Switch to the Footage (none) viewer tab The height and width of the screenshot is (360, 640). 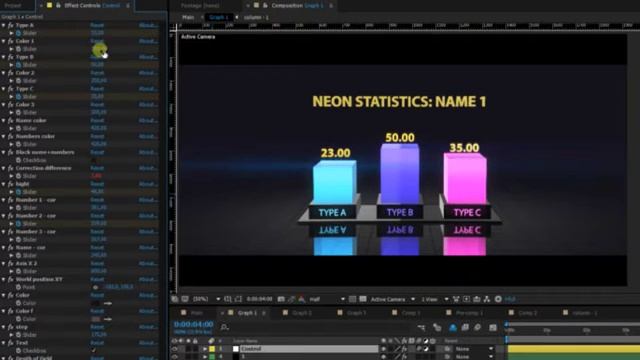(x=200, y=6)
